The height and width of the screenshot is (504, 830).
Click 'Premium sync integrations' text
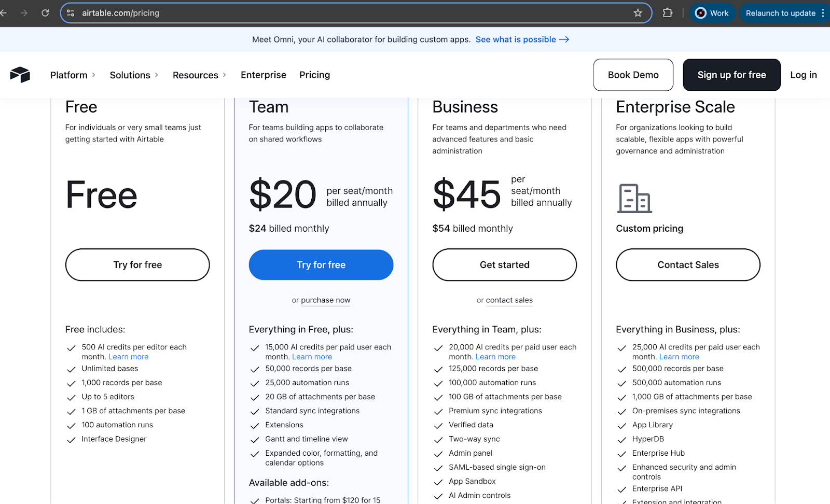tap(495, 411)
